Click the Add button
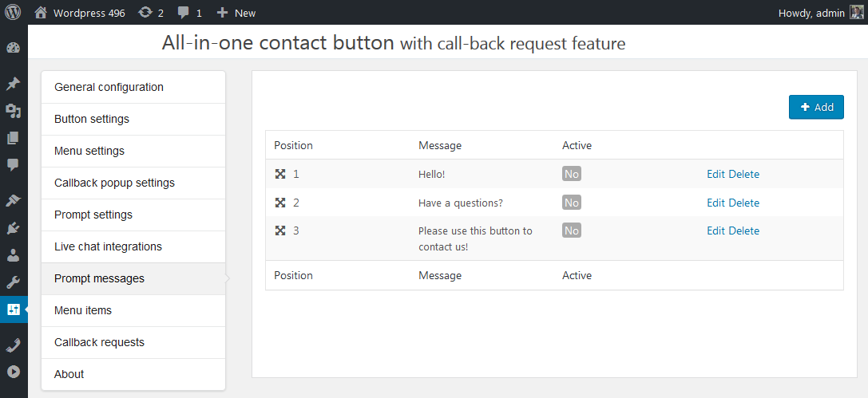 coord(816,107)
